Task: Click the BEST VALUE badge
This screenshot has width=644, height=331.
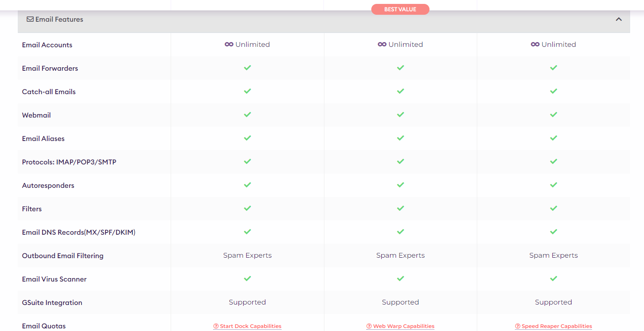Action: 400,9
